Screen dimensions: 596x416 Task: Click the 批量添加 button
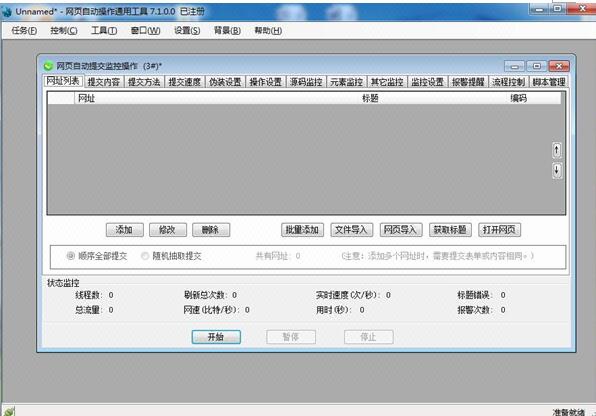[302, 230]
